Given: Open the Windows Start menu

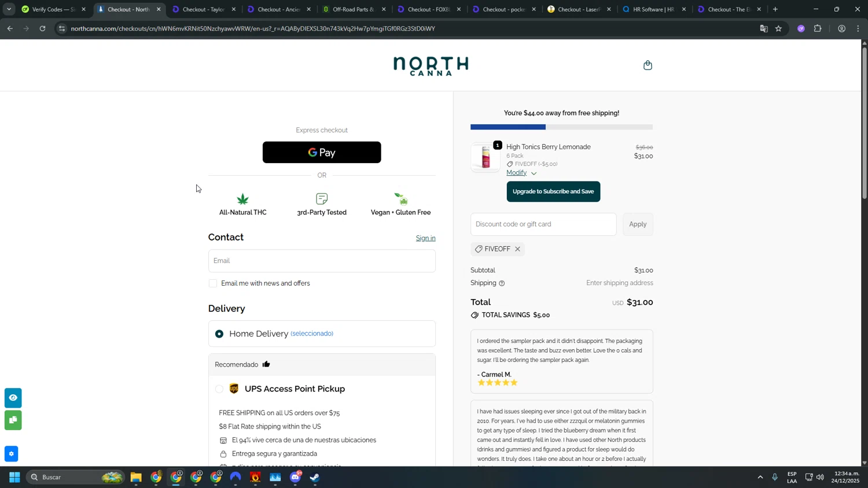Looking at the screenshot, I should tap(14, 478).
